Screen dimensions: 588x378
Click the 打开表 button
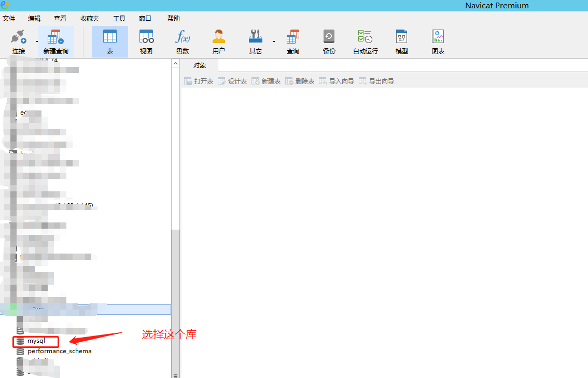(x=199, y=81)
